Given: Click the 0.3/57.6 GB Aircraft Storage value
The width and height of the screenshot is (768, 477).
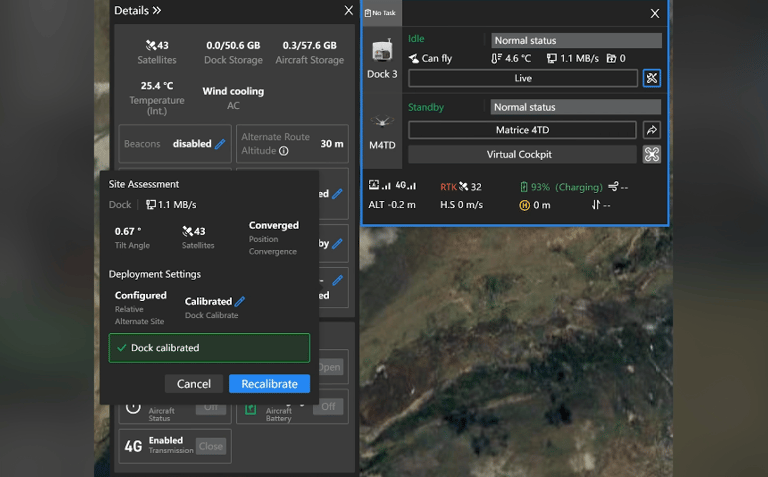Looking at the screenshot, I should point(310,45).
